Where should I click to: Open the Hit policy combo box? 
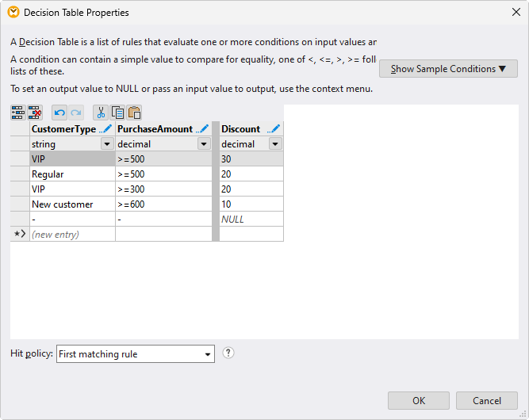click(x=136, y=354)
